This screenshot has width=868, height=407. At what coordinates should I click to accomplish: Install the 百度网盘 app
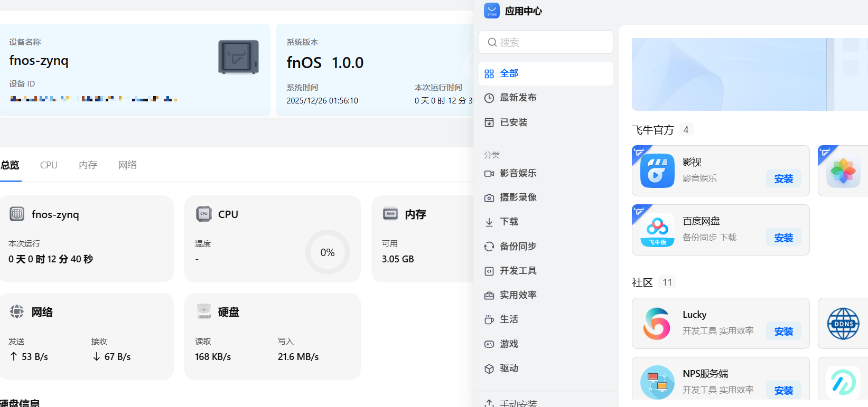783,238
